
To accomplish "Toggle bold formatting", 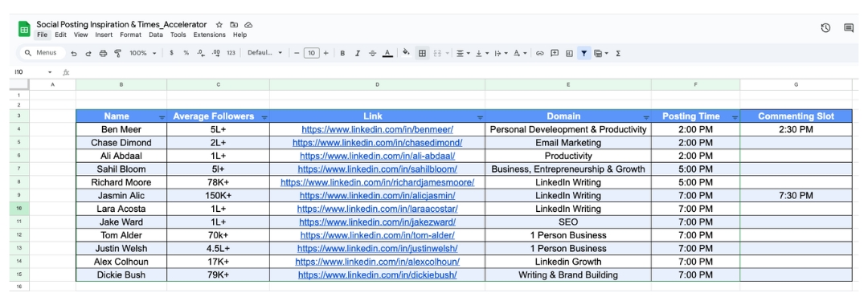I will pyautogui.click(x=342, y=53).
